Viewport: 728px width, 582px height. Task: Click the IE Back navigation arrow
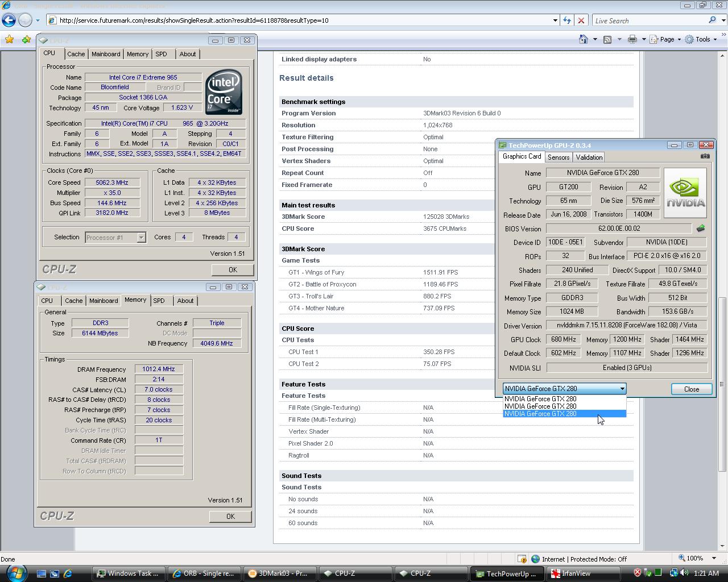point(9,20)
